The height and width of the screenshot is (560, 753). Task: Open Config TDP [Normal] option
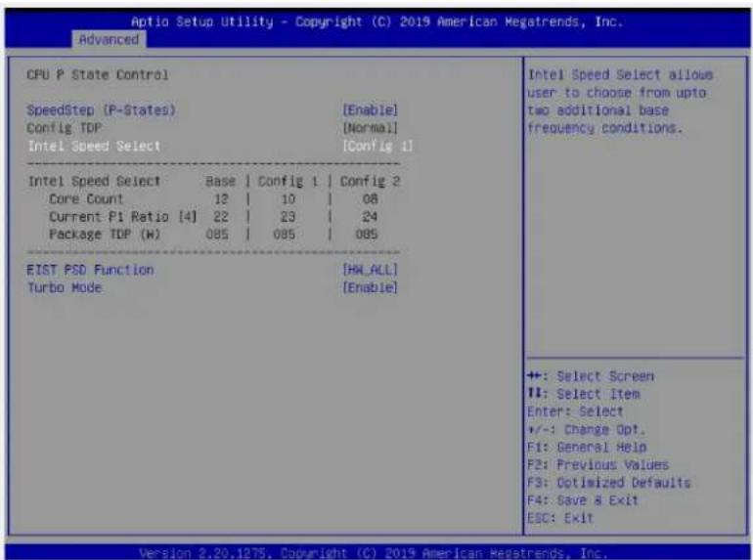point(370,128)
